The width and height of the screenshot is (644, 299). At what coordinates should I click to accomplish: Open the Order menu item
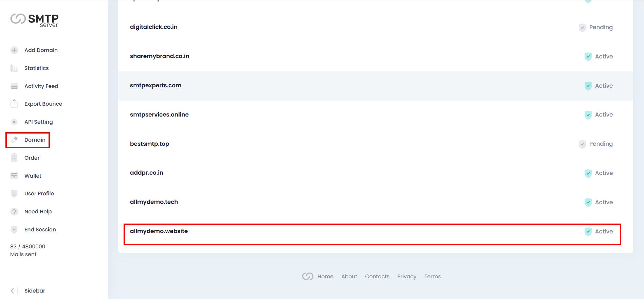32,158
